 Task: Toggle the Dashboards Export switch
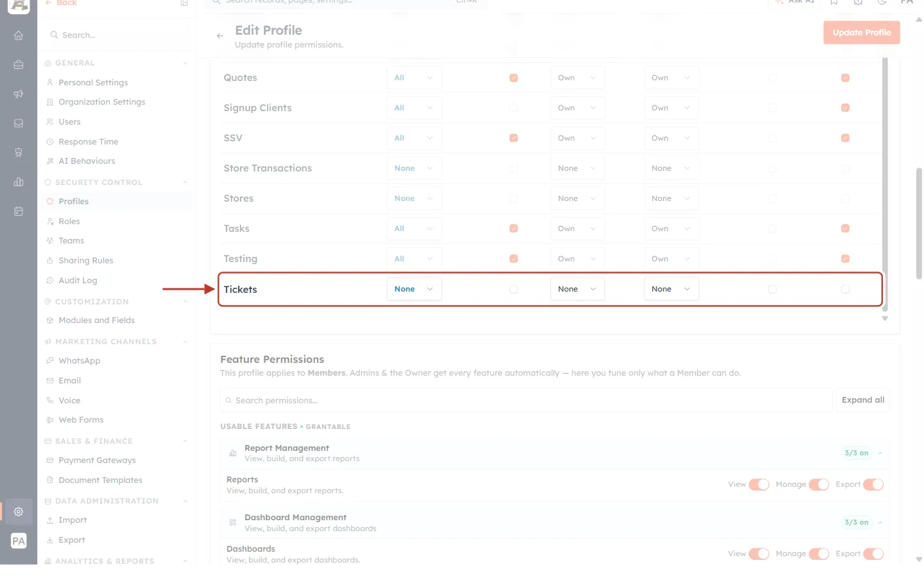(x=873, y=554)
